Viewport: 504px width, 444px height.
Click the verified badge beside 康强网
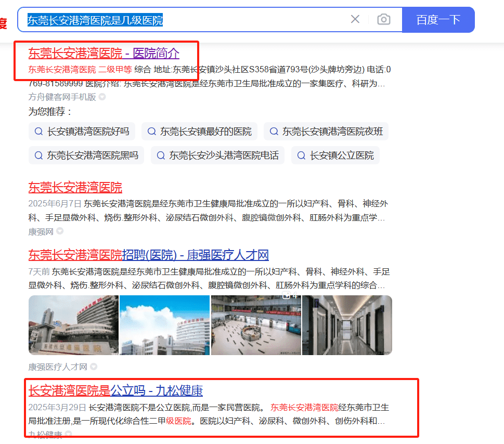click(60, 231)
